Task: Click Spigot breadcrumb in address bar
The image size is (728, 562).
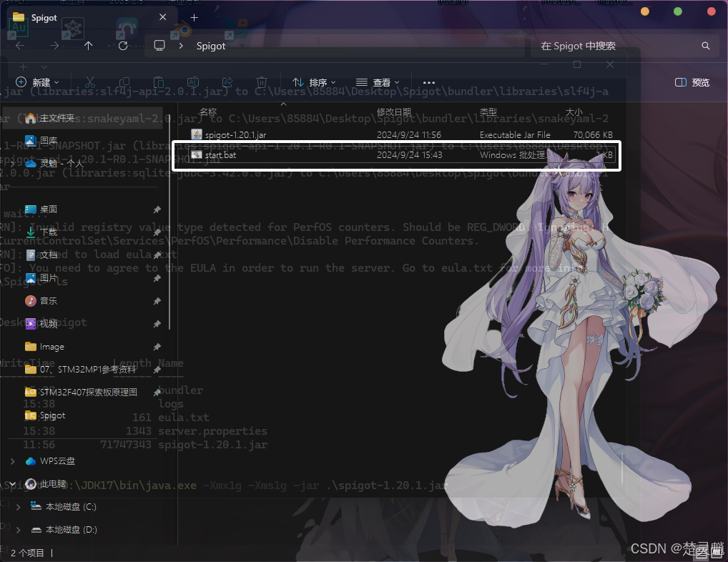Action: 211,46
